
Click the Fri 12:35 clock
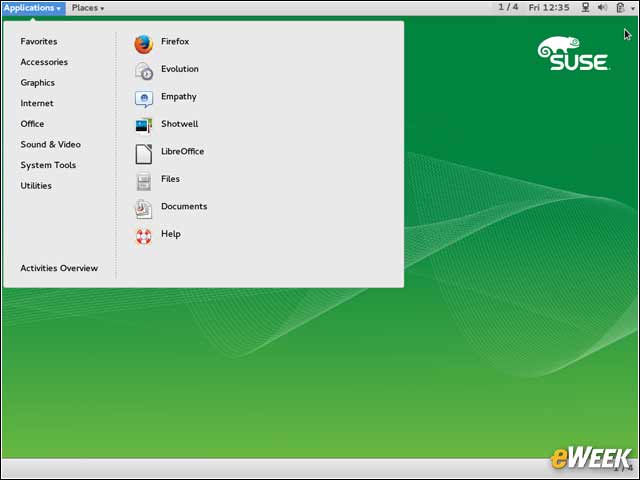(549, 7)
